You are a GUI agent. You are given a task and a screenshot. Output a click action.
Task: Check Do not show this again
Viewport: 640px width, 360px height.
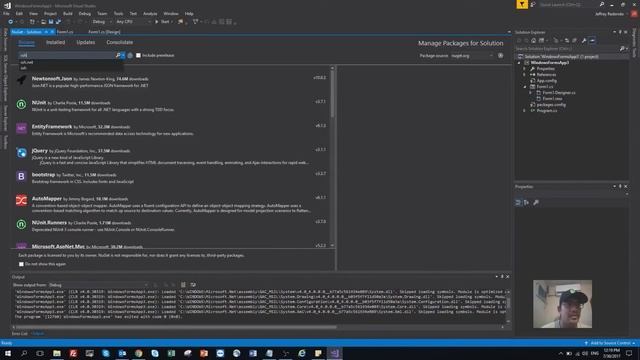(21, 264)
